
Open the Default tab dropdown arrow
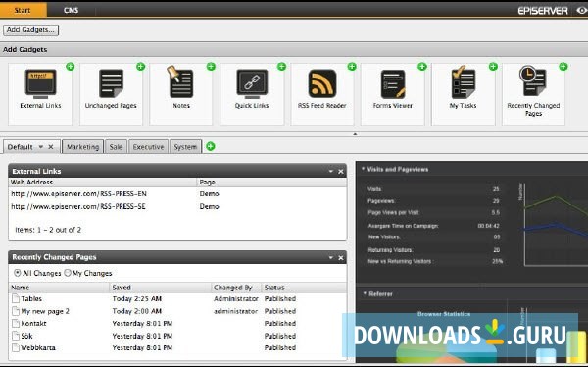pos(41,147)
